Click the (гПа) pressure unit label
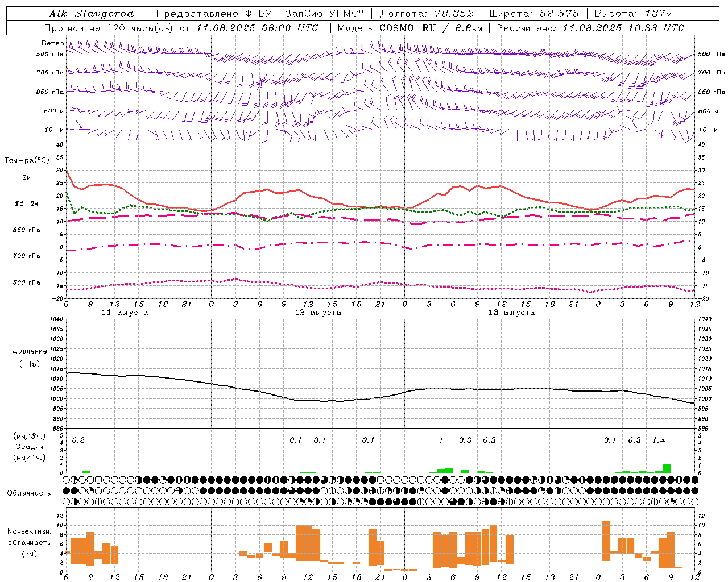This screenshot has height=582, width=728. click(x=29, y=364)
